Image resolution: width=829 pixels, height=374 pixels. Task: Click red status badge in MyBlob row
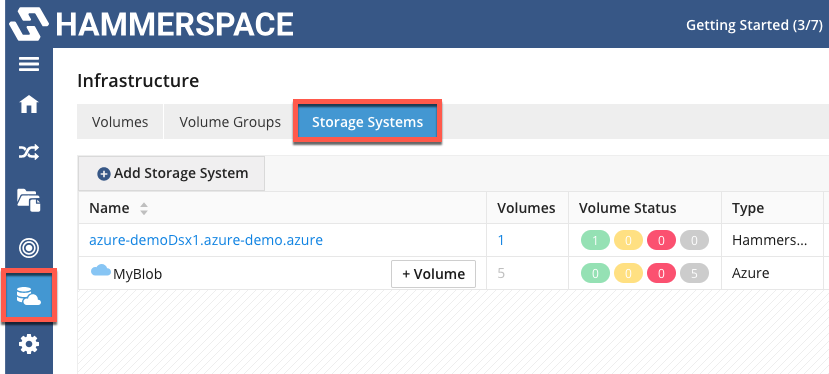click(661, 273)
